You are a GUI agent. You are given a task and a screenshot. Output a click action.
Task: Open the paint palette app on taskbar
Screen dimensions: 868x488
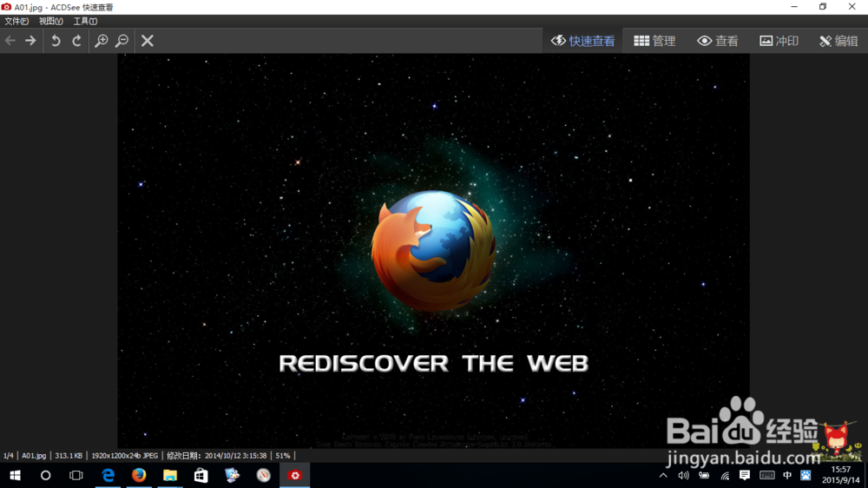[x=232, y=475]
